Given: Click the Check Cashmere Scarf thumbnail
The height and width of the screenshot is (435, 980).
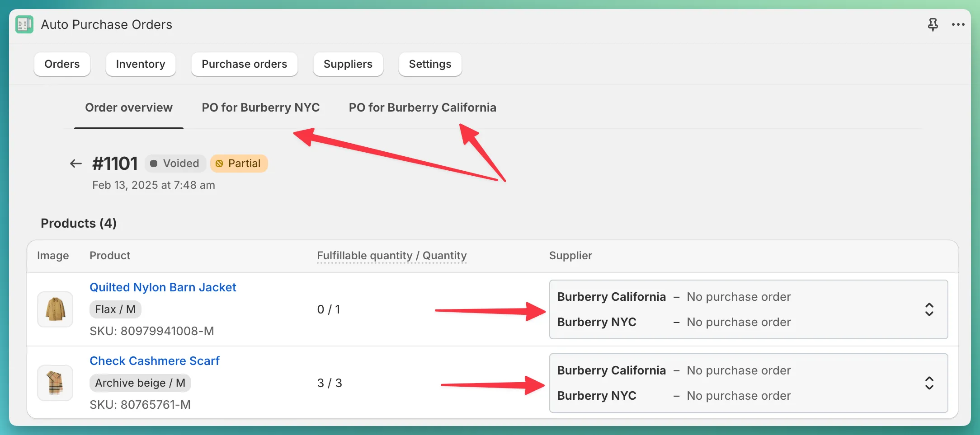Looking at the screenshot, I should coord(55,383).
